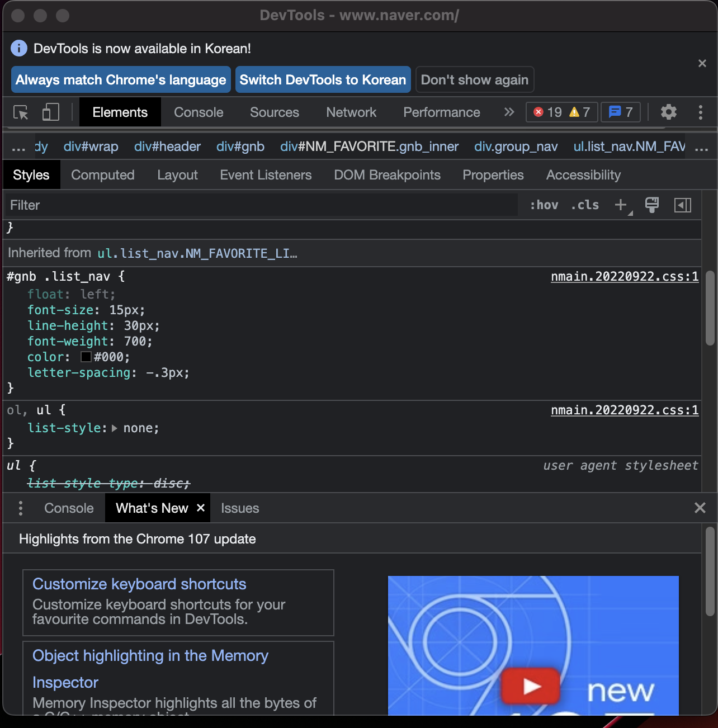Close the bottom drawer panel
This screenshot has width=718, height=728.
coord(700,508)
